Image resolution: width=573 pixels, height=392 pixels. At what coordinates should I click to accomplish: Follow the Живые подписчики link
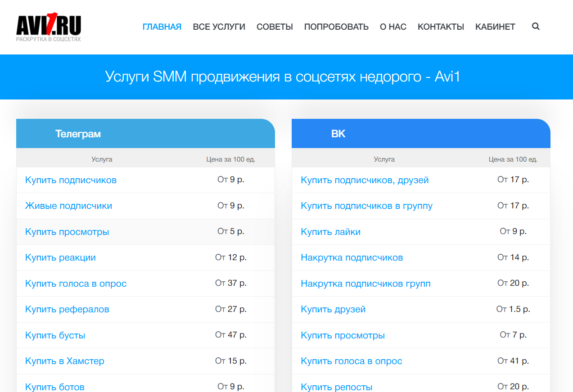pos(68,206)
